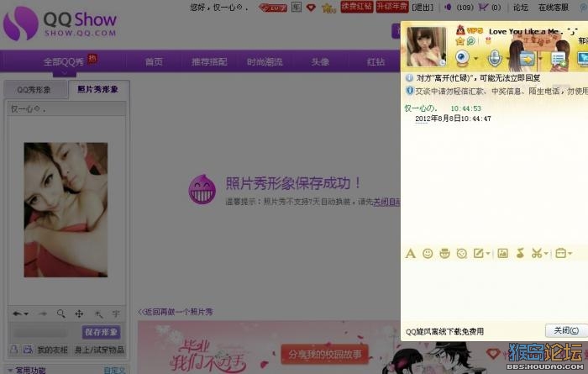
Task: Click the magic emoticon icon with hat
Action: pos(444,254)
